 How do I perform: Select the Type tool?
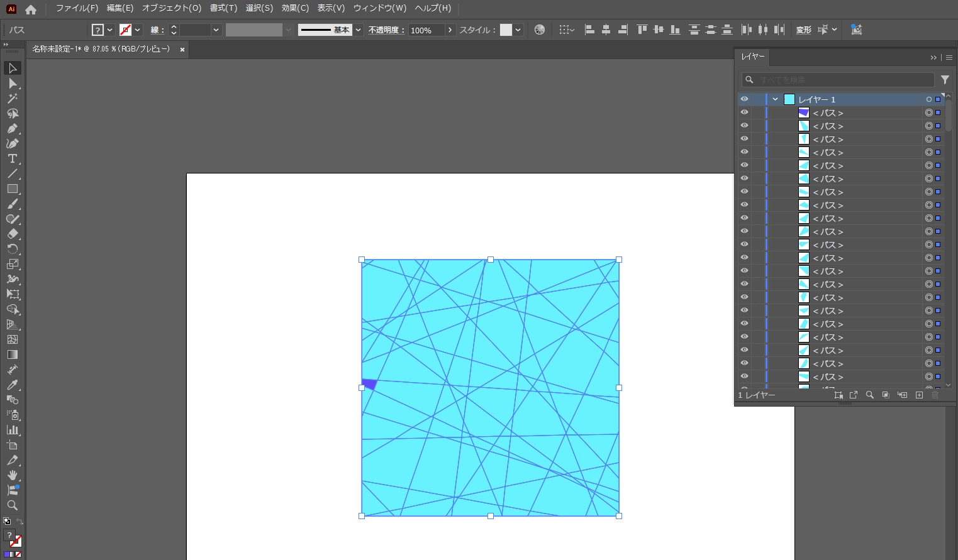[x=13, y=158]
